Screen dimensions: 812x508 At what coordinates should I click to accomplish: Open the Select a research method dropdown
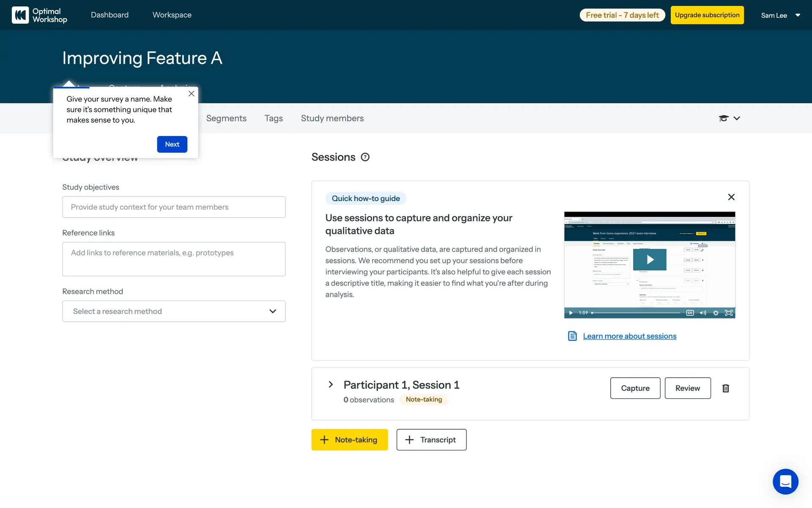[174, 311]
